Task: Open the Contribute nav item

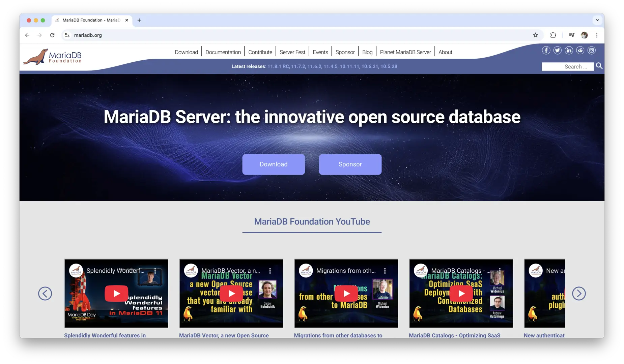Action: (x=260, y=52)
